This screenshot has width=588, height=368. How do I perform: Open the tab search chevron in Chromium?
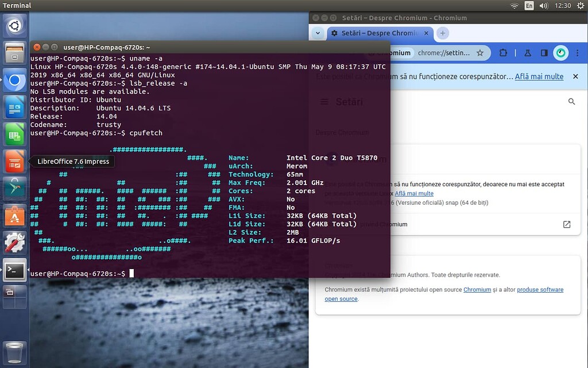tap(318, 33)
